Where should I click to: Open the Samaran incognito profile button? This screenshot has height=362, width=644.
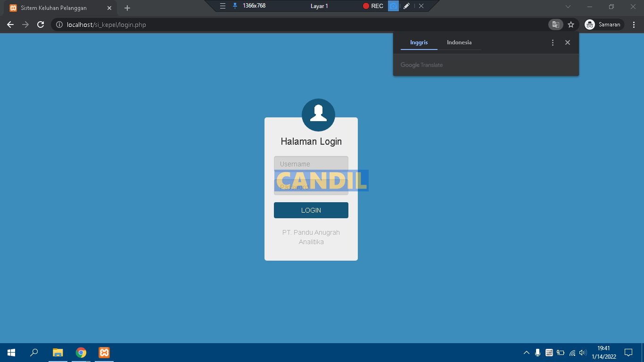coord(603,25)
